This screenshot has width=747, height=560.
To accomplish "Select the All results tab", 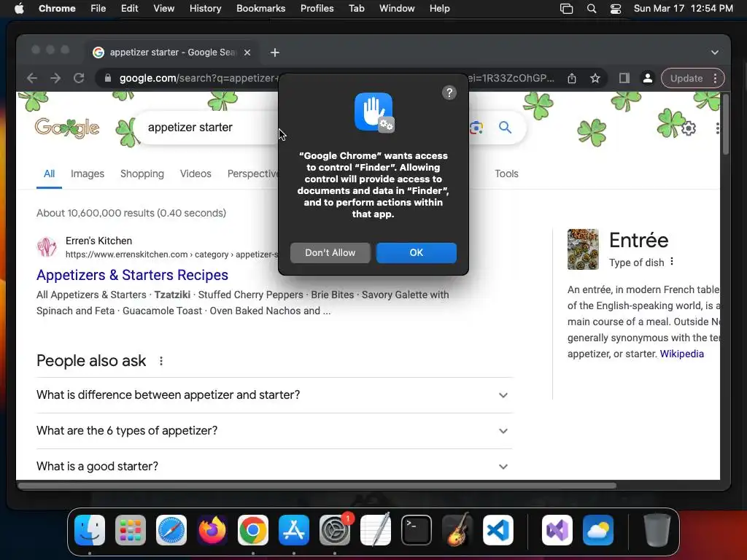I will click(49, 174).
